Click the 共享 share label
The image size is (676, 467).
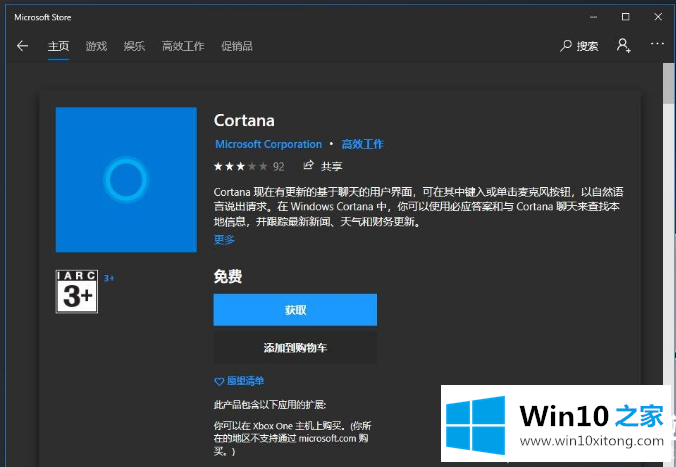[x=332, y=166]
